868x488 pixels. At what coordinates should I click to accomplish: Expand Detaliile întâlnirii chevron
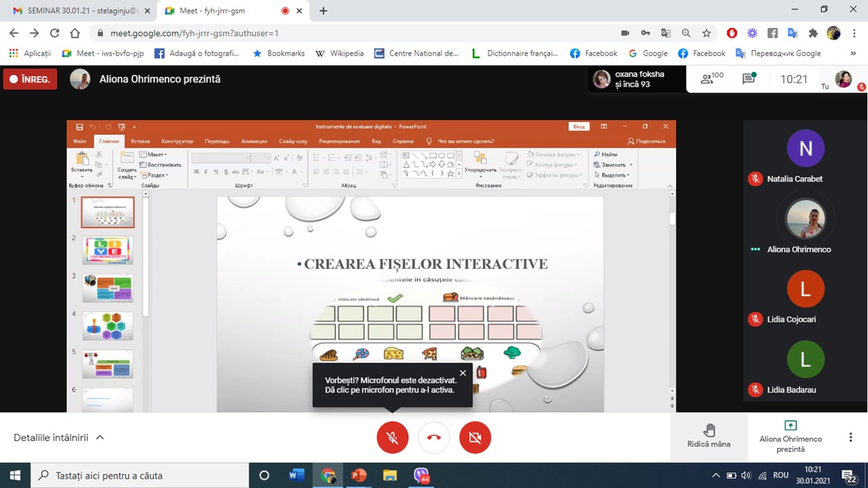pos(100,437)
